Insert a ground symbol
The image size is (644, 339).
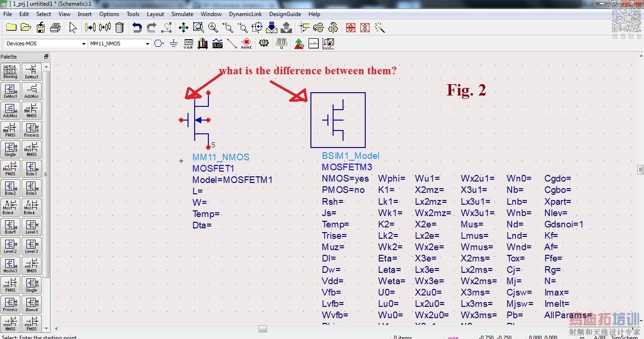(173, 43)
